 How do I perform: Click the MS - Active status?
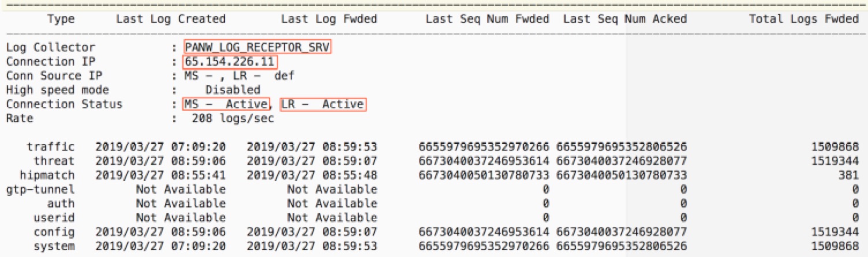tap(226, 104)
